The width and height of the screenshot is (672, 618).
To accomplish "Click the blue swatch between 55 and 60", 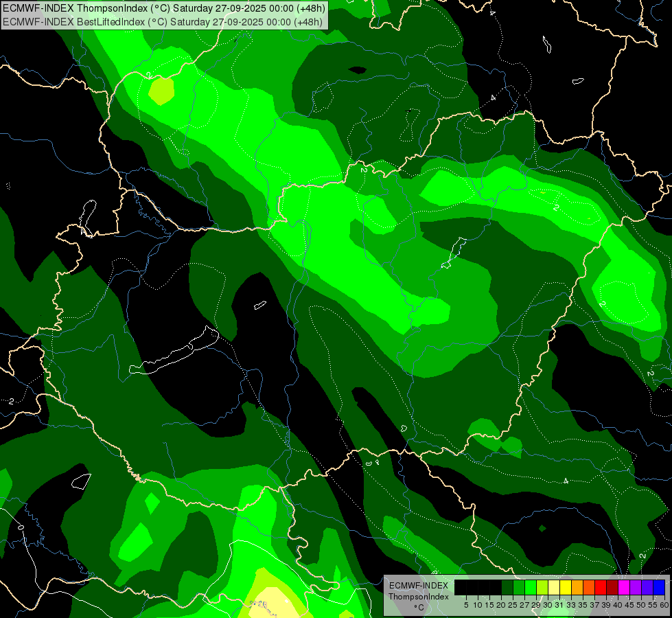I will pyautogui.click(x=659, y=587).
